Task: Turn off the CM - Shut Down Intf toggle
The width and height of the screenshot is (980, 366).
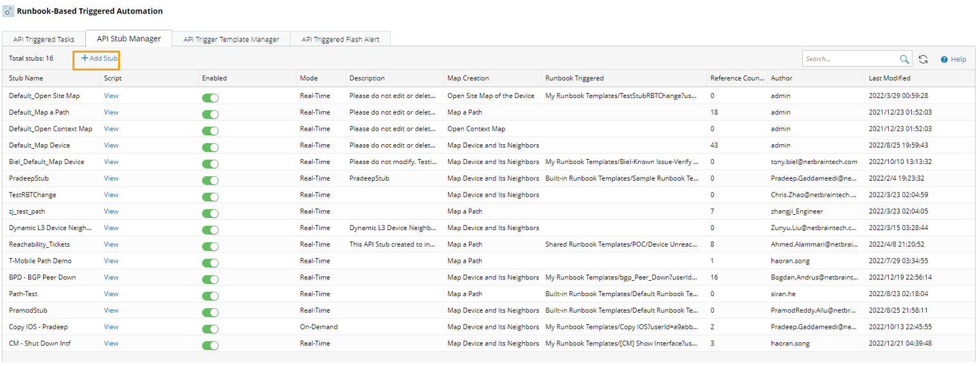Action: [x=210, y=345]
